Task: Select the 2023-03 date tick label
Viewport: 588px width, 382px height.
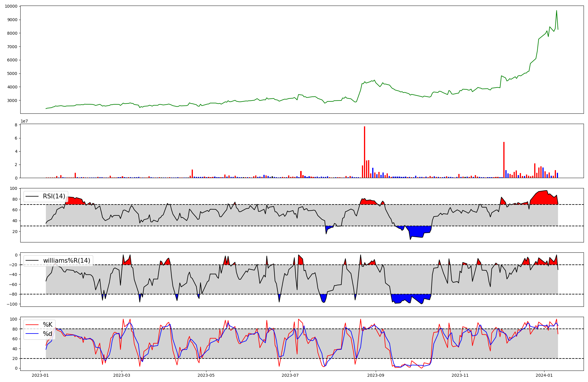Action: coord(122,375)
